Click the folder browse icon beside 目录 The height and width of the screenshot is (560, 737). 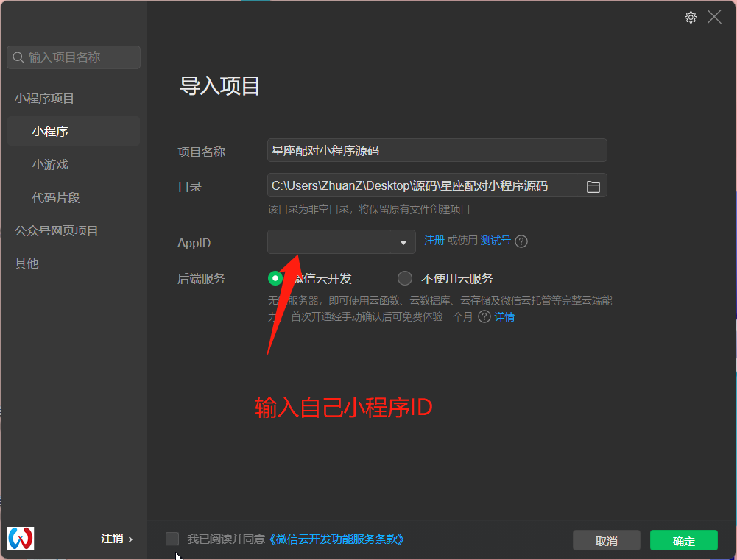(x=593, y=186)
